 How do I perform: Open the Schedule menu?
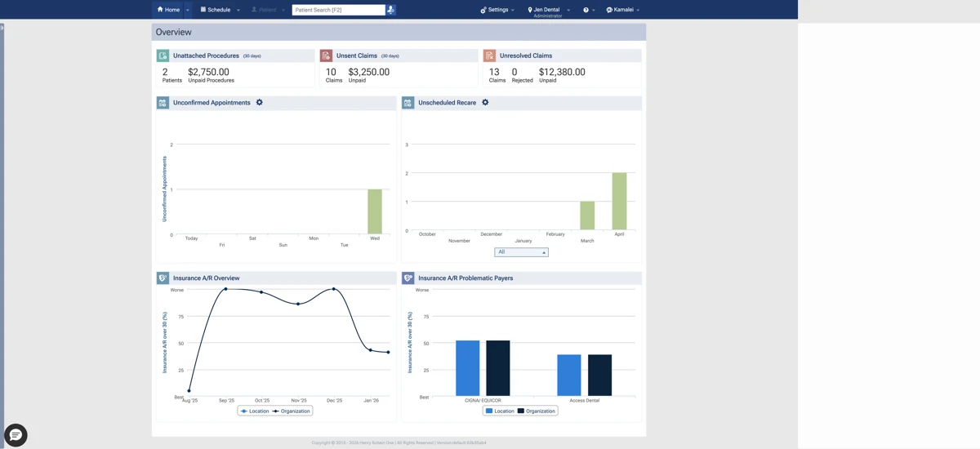pos(216,10)
